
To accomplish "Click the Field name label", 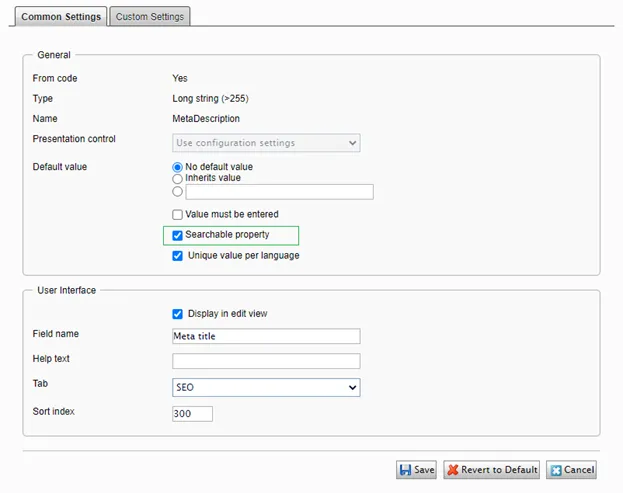I will (x=56, y=334).
